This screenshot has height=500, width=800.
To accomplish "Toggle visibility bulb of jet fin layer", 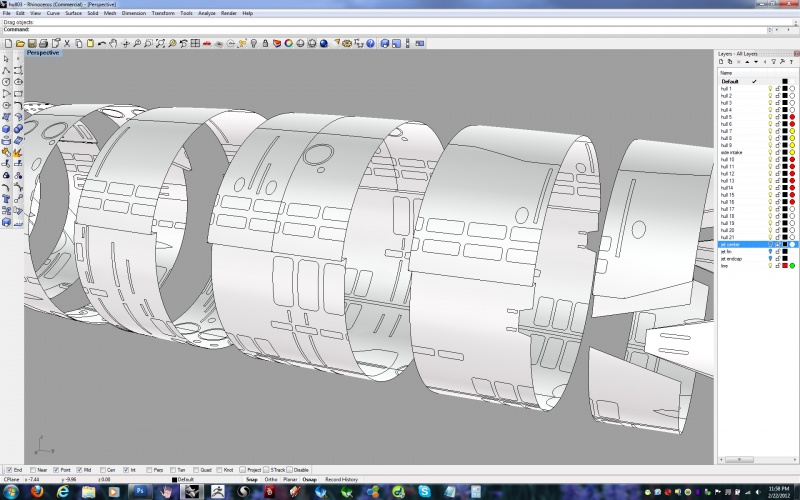I will click(x=770, y=252).
